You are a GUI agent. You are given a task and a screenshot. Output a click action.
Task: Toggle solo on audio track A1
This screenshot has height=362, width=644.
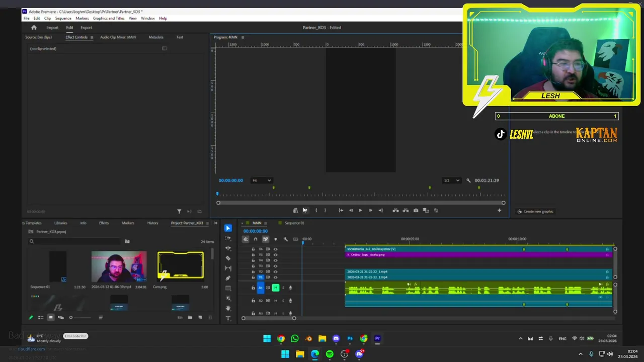pyautogui.click(x=283, y=288)
